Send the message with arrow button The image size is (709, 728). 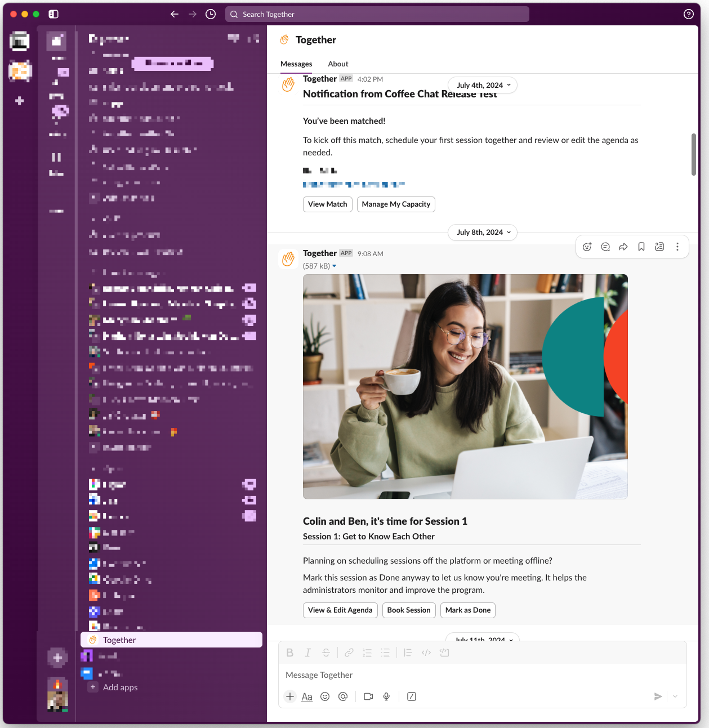(x=658, y=696)
